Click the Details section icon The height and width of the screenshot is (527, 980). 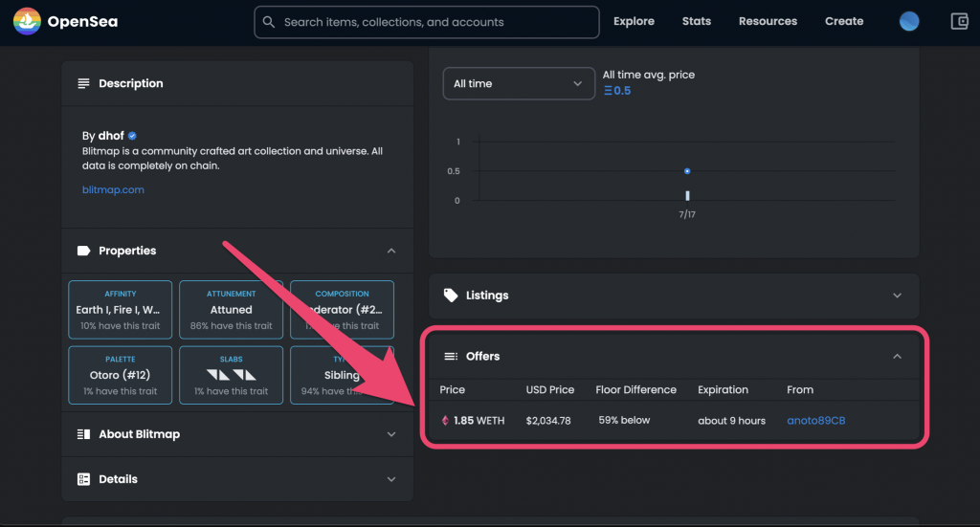click(x=83, y=479)
